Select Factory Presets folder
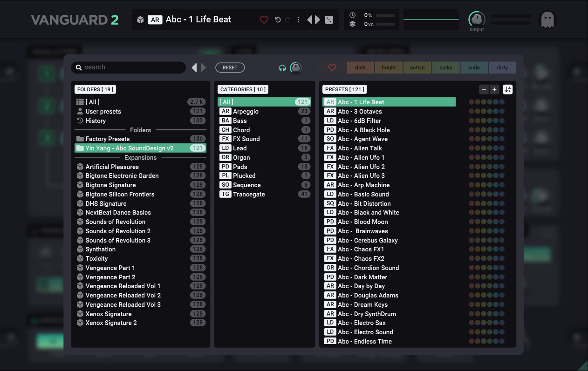 [x=140, y=139]
